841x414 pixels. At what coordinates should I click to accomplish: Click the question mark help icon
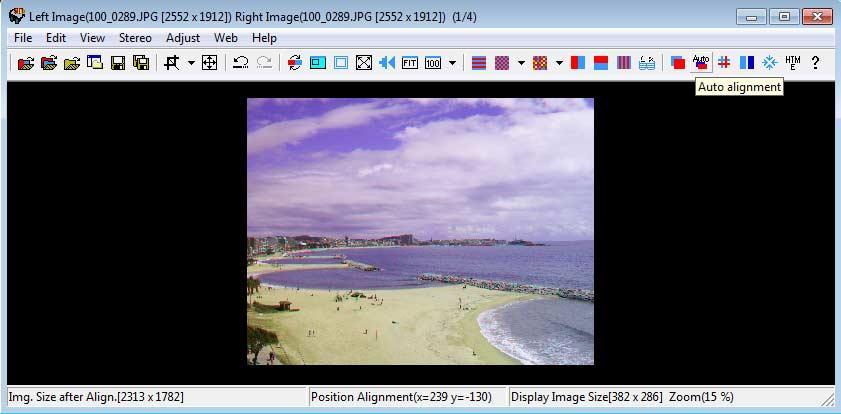pos(816,63)
